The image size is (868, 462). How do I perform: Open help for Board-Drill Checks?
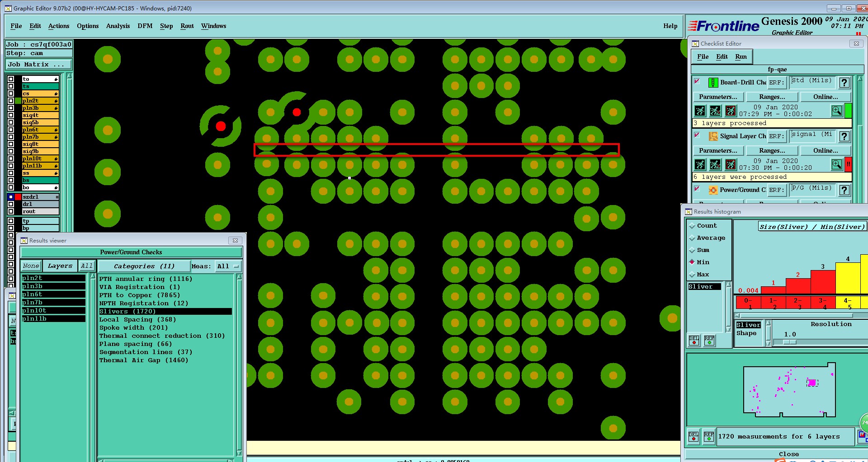(x=844, y=83)
